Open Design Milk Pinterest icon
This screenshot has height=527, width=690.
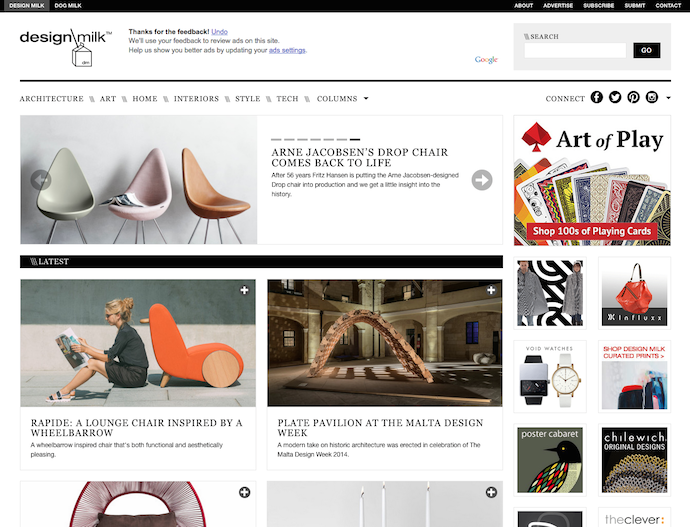coord(633,97)
